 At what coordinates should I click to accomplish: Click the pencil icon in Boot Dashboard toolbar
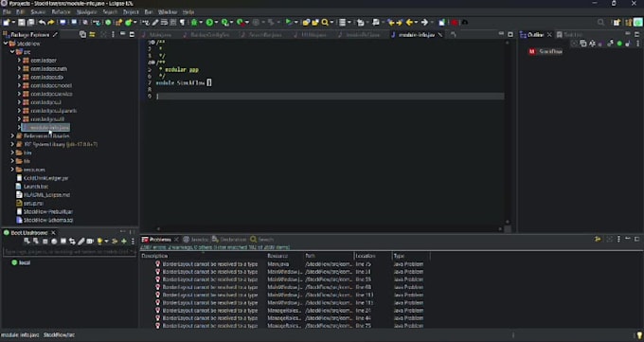pyautogui.click(x=80, y=242)
